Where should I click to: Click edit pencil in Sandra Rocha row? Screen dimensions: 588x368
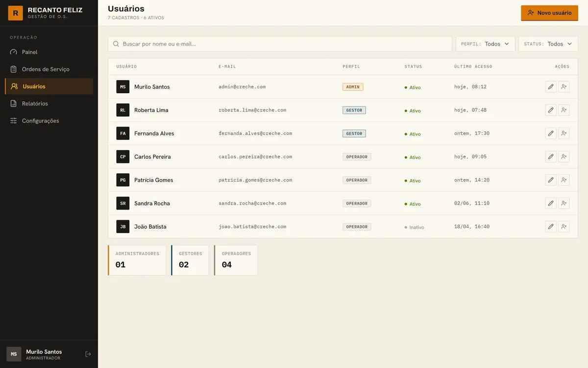pos(551,203)
